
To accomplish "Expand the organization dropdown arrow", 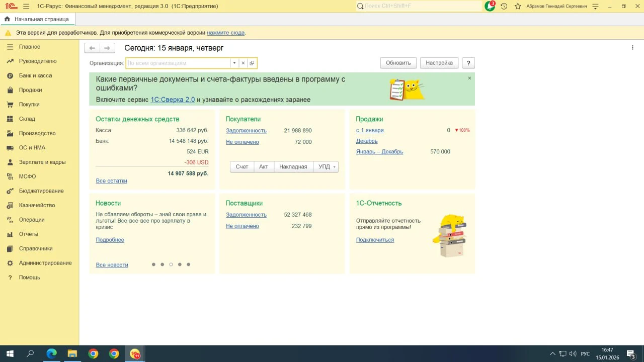I will [234, 63].
